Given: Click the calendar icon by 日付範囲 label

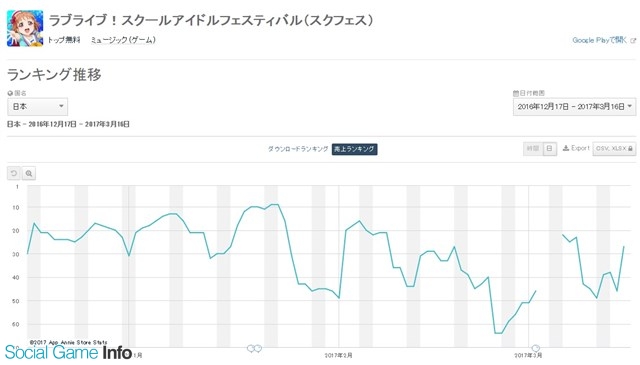Looking at the screenshot, I should [516, 93].
